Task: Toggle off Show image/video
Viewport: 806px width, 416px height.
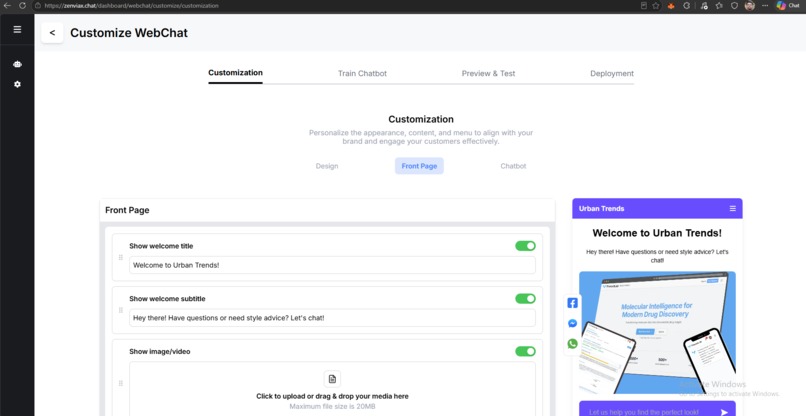Action: pyautogui.click(x=525, y=351)
